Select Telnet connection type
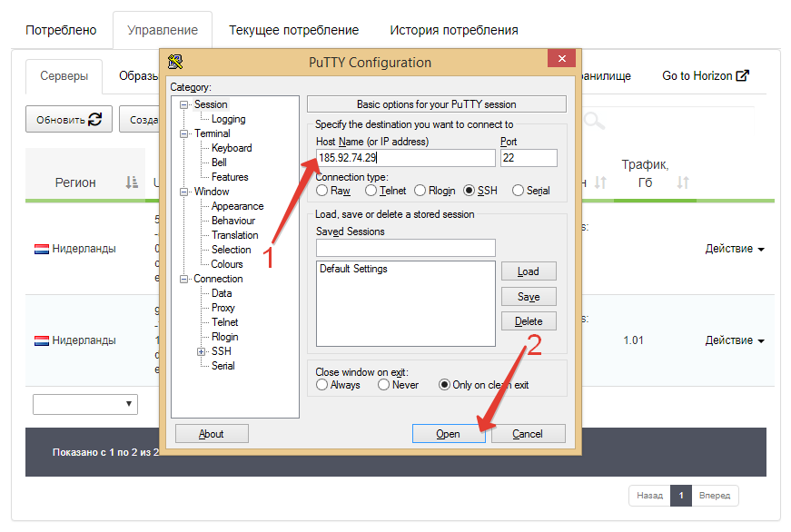Viewport: 791px width, 532px height. pos(371,191)
